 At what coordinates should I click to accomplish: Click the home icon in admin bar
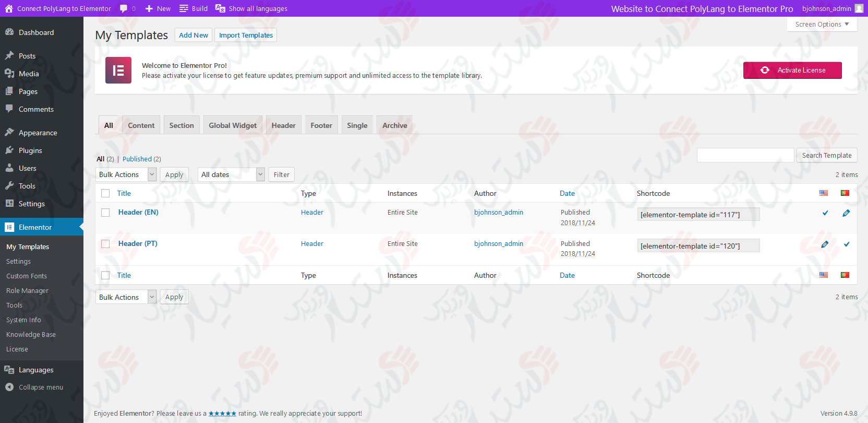click(x=9, y=8)
